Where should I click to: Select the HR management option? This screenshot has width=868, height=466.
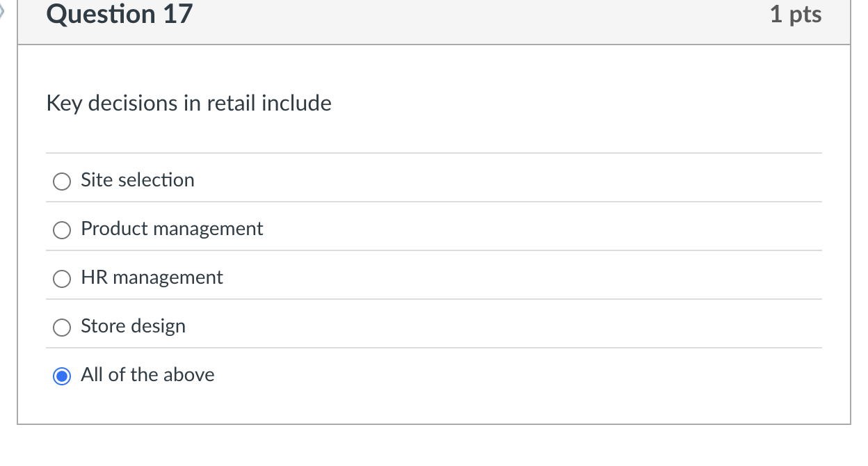61,278
